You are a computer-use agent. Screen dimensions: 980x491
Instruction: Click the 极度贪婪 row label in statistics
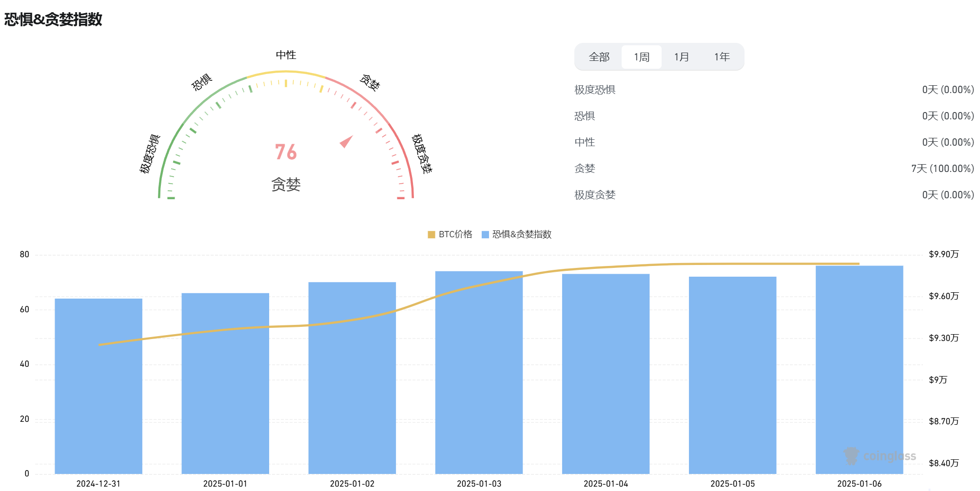click(x=595, y=195)
